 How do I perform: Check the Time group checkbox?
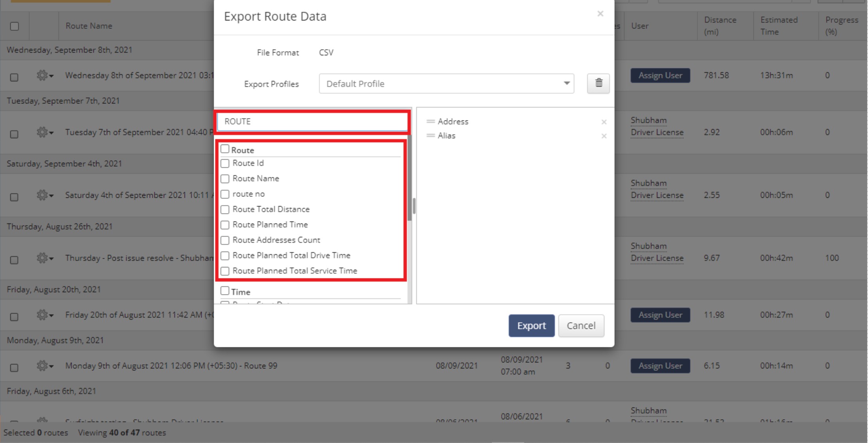point(225,291)
